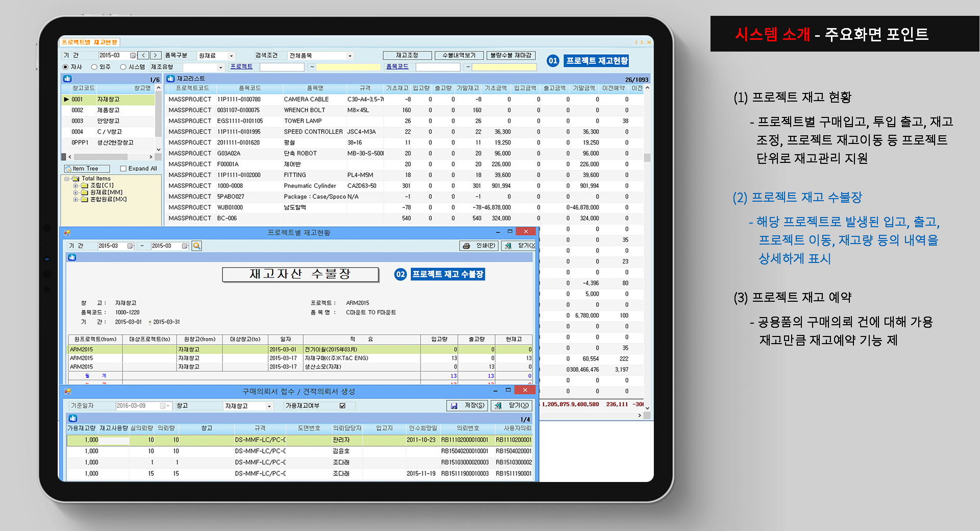The height and width of the screenshot is (531, 980).
Task: Open the 검색조건 전체품목 dropdown
Action: pyautogui.click(x=350, y=56)
